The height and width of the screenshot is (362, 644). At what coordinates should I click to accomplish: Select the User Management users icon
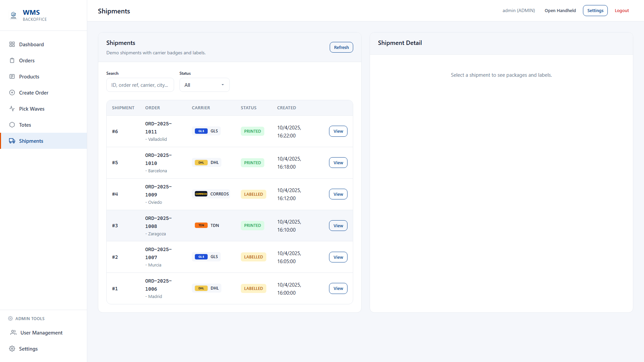point(13,333)
